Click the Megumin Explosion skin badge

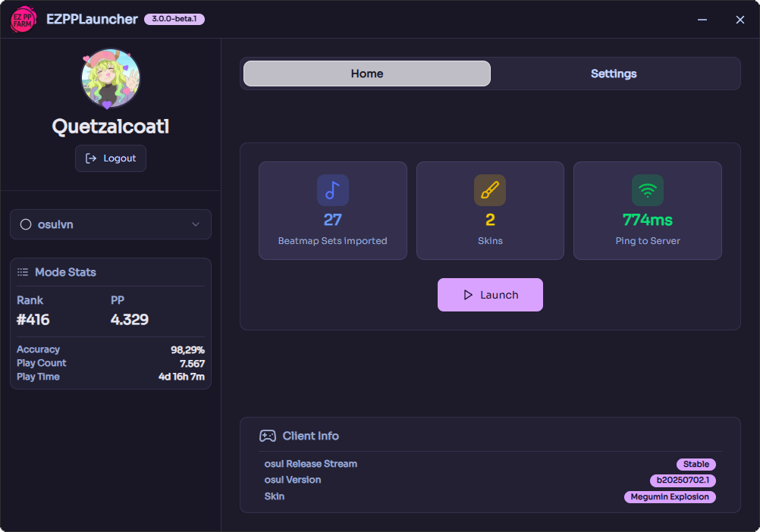click(x=670, y=496)
